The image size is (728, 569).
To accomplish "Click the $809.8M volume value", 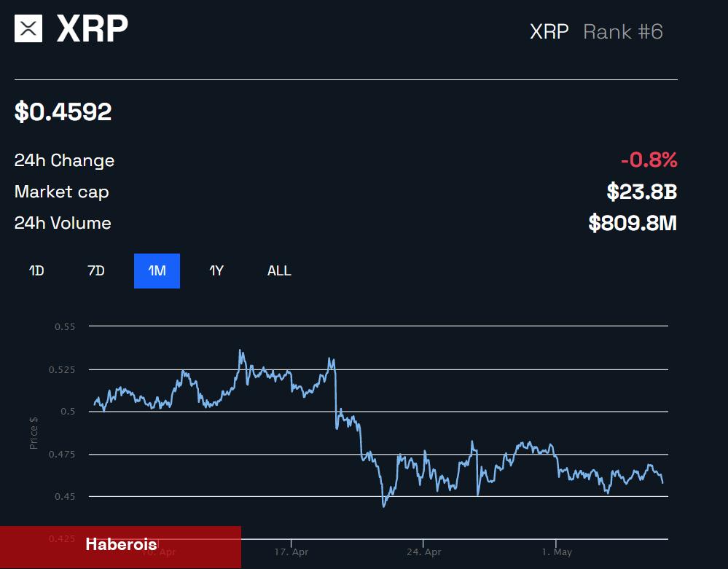I will [633, 223].
